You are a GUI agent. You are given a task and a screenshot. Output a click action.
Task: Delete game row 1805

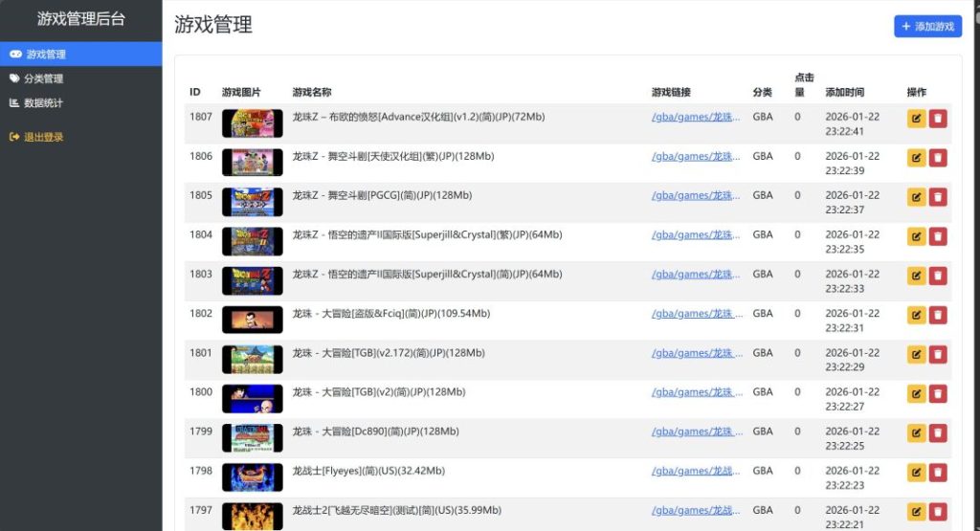(x=938, y=197)
